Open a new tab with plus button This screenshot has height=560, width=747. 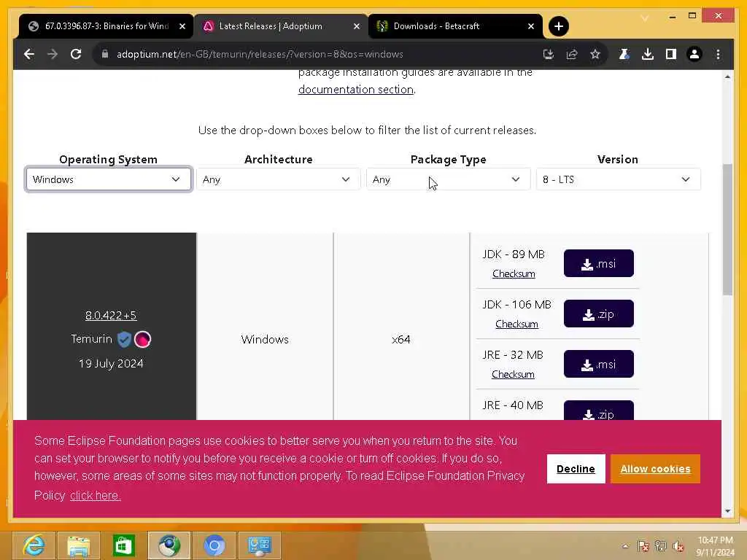click(x=559, y=26)
